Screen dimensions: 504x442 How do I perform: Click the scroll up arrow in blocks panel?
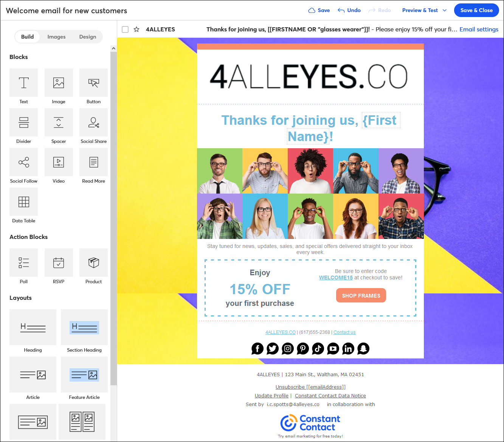click(x=113, y=48)
